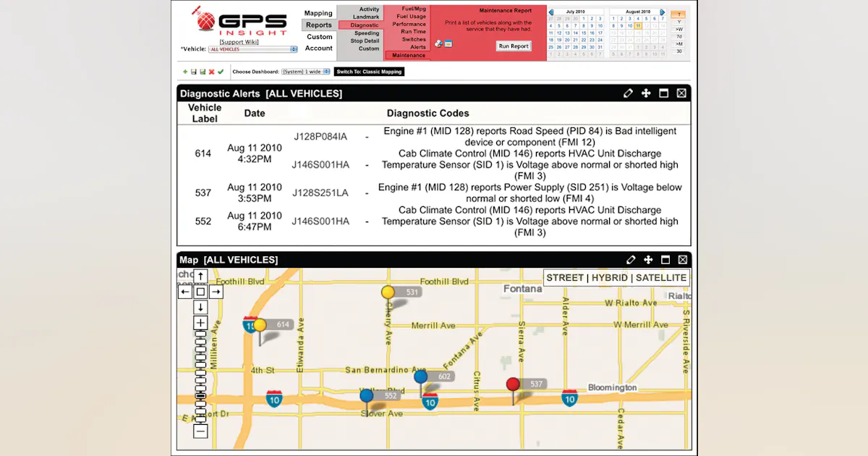Screen dimensions: 868x456
Task: Click the Y (yesterday) date range shortcut
Action: click(x=678, y=22)
